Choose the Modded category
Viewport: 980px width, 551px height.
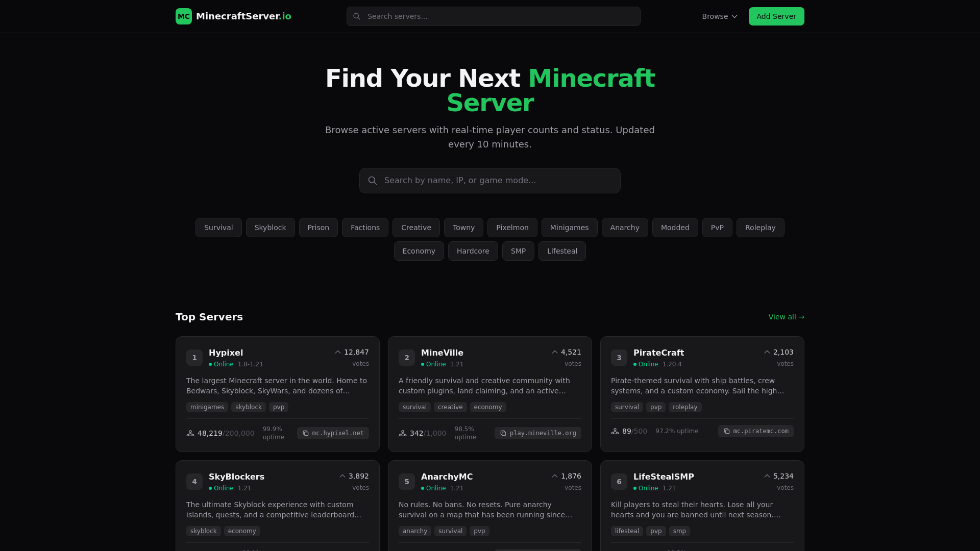[675, 228]
